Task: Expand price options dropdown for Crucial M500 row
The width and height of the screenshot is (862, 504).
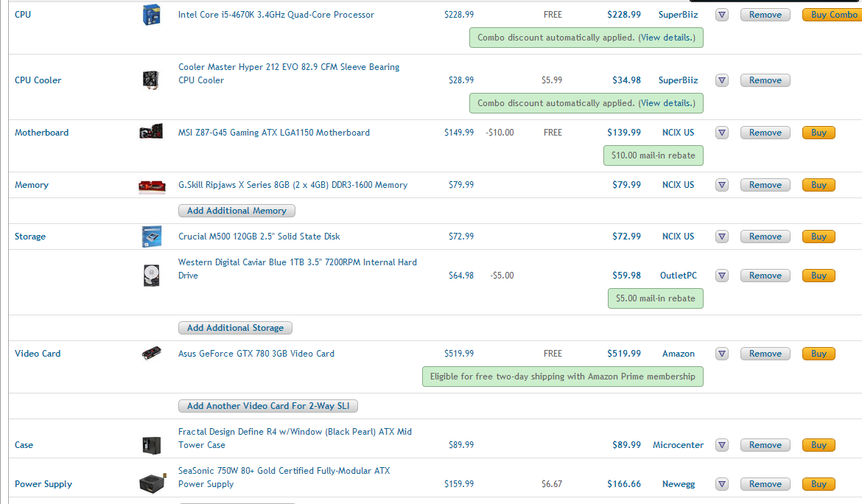Action: point(722,237)
